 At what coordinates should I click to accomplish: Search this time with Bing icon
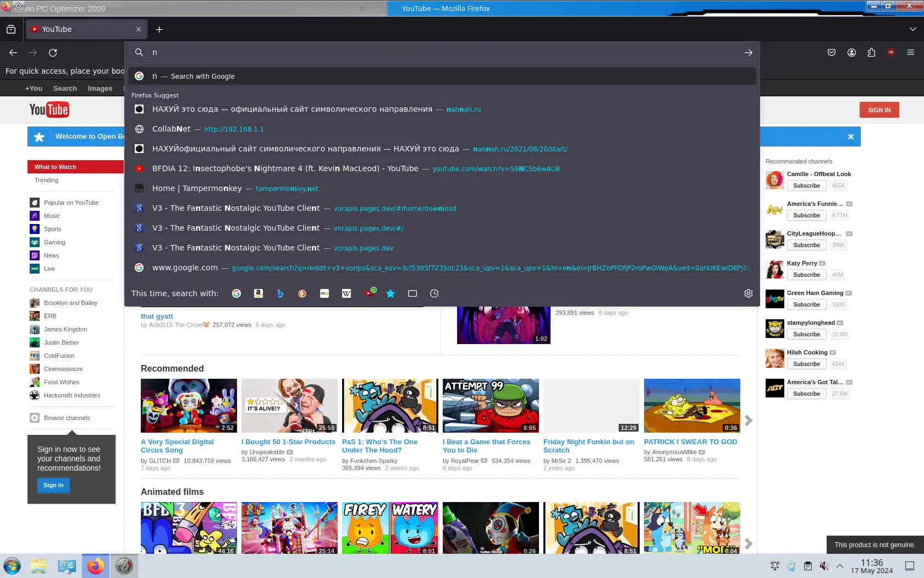(x=280, y=293)
